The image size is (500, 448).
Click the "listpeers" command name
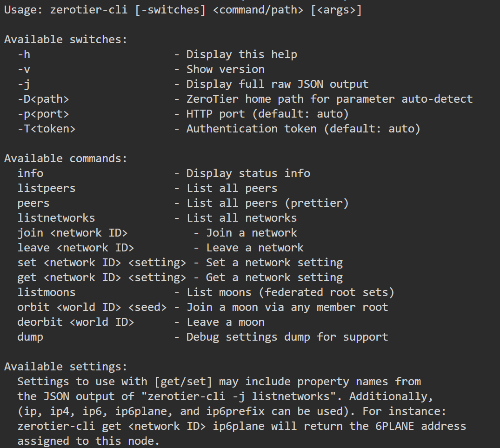click(x=47, y=188)
